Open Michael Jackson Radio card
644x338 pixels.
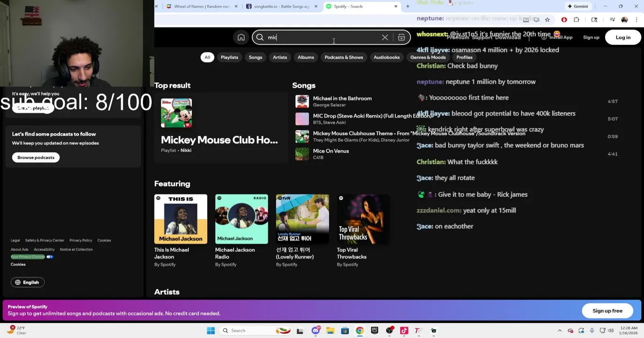click(241, 230)
